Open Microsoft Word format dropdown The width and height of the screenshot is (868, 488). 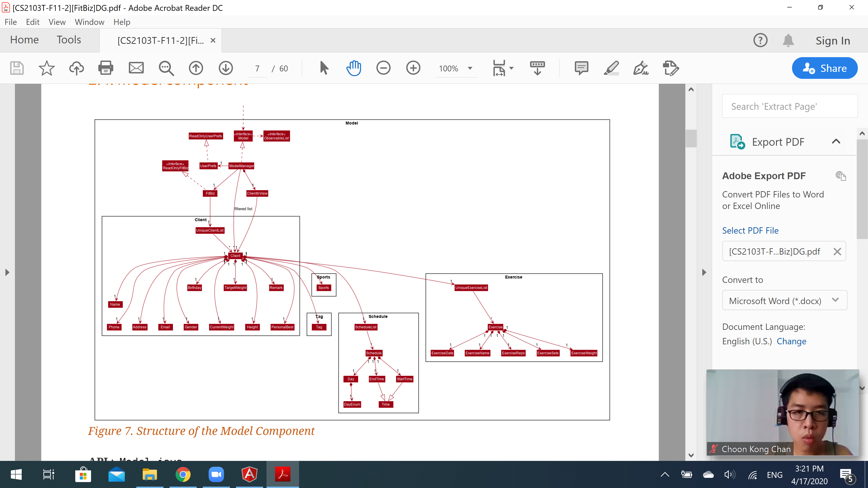(x=784, y=300)
